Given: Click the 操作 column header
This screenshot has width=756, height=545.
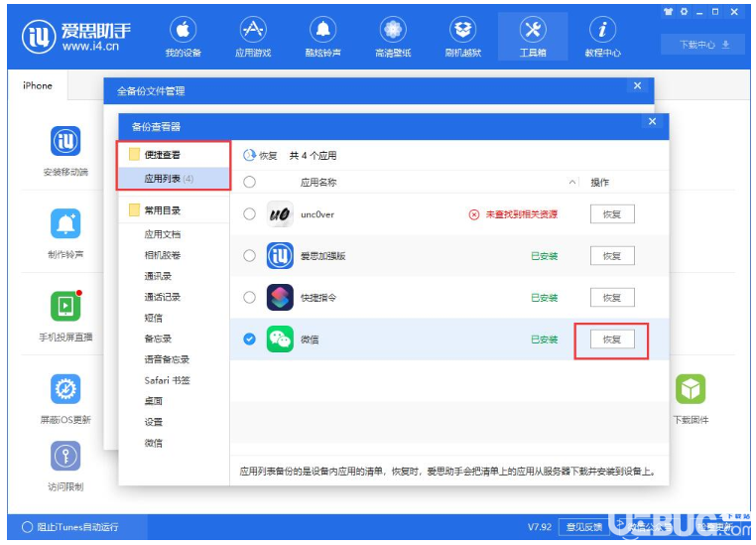Looking at the screenshot, I should point(599,183).
